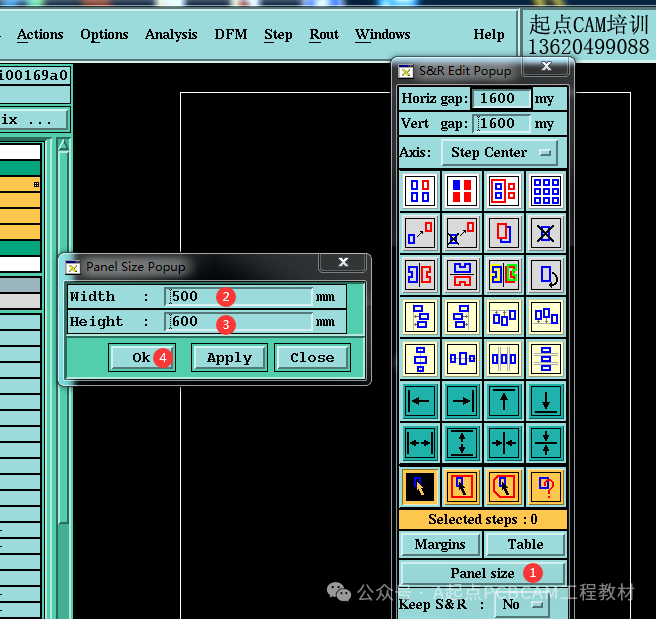Click the blue and red horizontal mirror icon
The width and height of the screenshot is (656, 619).
420,275
